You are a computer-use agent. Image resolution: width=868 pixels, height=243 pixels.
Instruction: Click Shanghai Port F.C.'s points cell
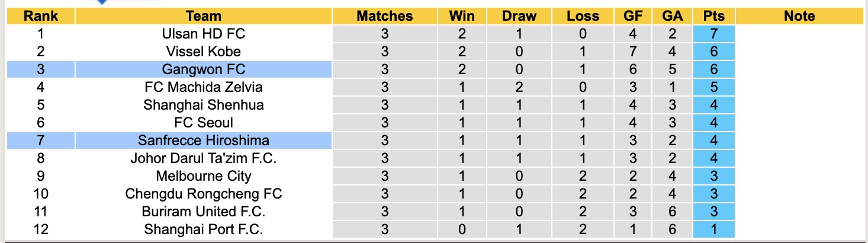tap(714, 230)
